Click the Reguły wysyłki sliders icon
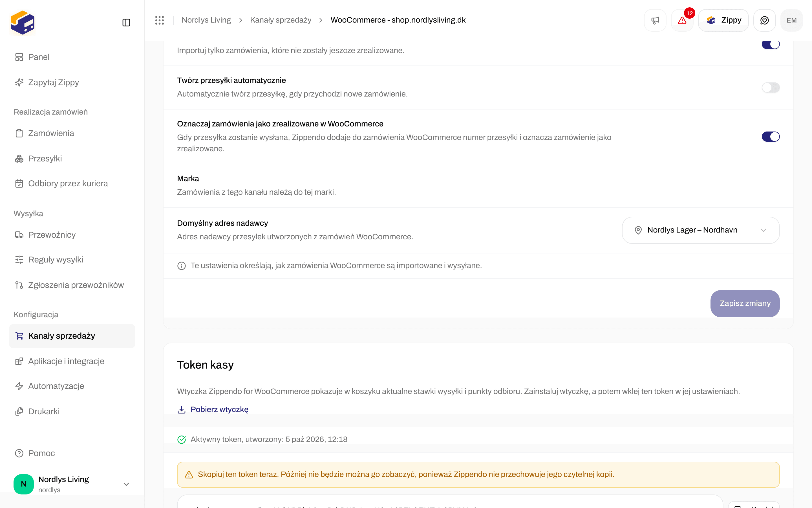This screenshot has height=508, width=812. [19, 260]
